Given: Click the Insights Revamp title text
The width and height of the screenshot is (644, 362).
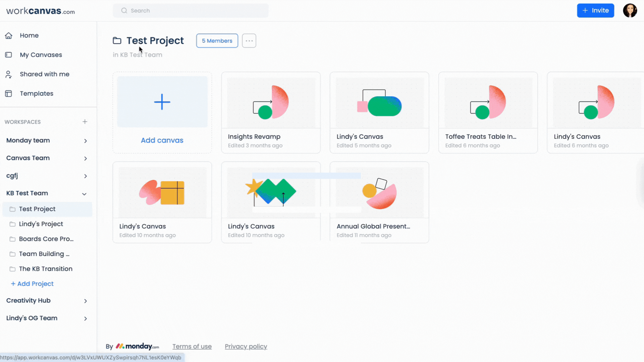Looking at the screenshot, I should pos(254,137).
